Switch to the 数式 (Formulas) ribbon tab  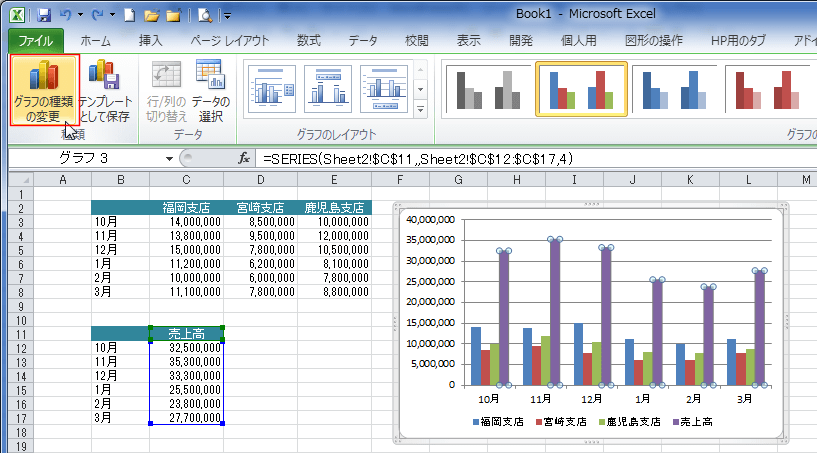[x=308, y=41]
